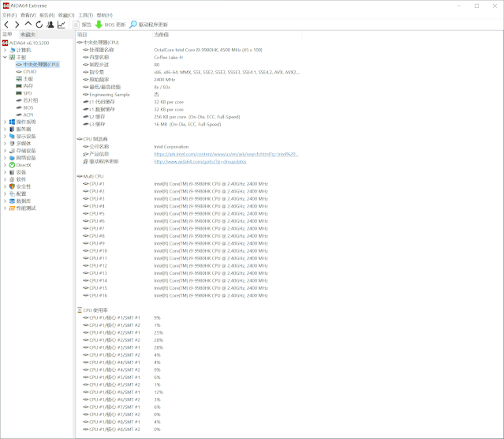Expand the 服务器 tree node
Image resolution: width=504 pixels, height=439 pixels.
(6, 129)
